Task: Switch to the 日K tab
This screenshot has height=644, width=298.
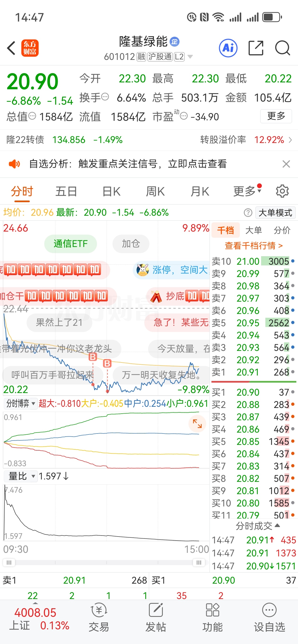Action: tap(111, 192)
